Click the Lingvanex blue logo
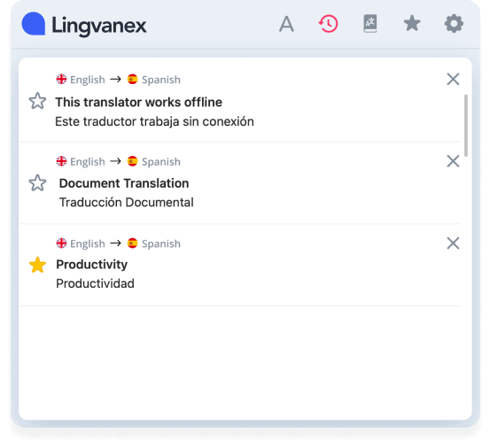 (x=34, y=24)
